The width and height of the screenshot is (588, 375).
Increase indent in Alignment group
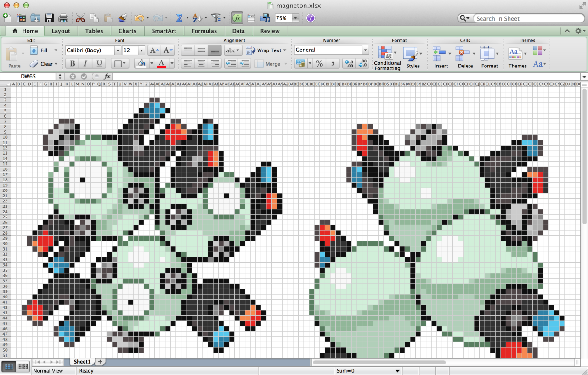(244, 63)
